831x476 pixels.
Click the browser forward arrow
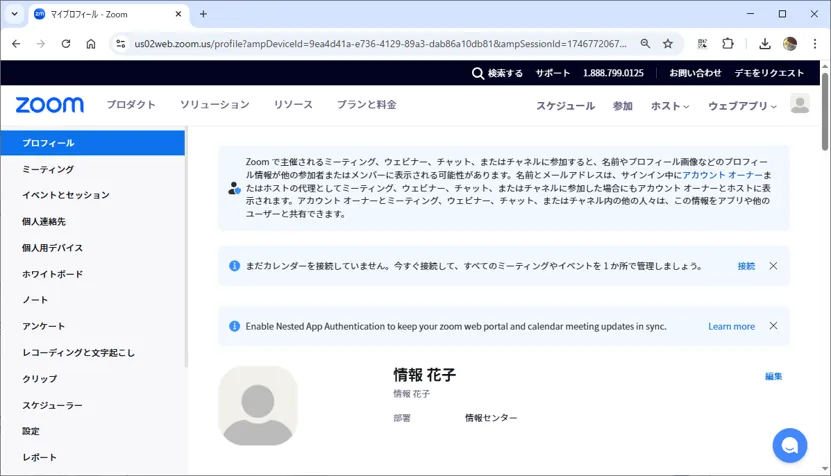41,44
